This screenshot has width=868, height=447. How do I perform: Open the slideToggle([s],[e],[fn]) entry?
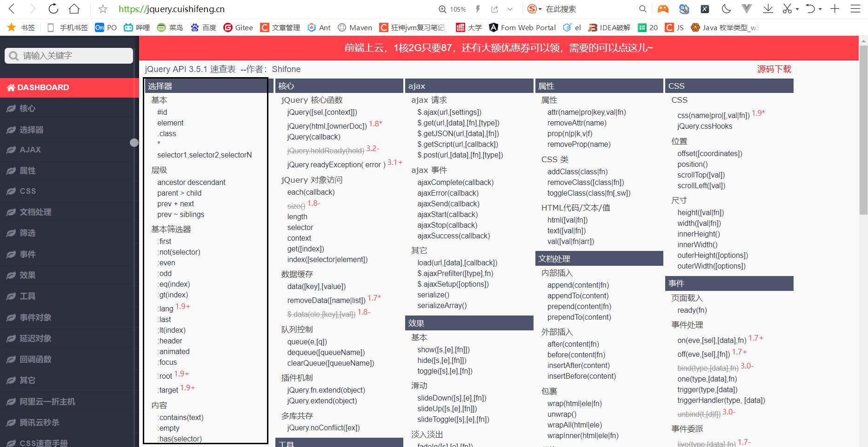pyautogui.click(x=453, y=419)
